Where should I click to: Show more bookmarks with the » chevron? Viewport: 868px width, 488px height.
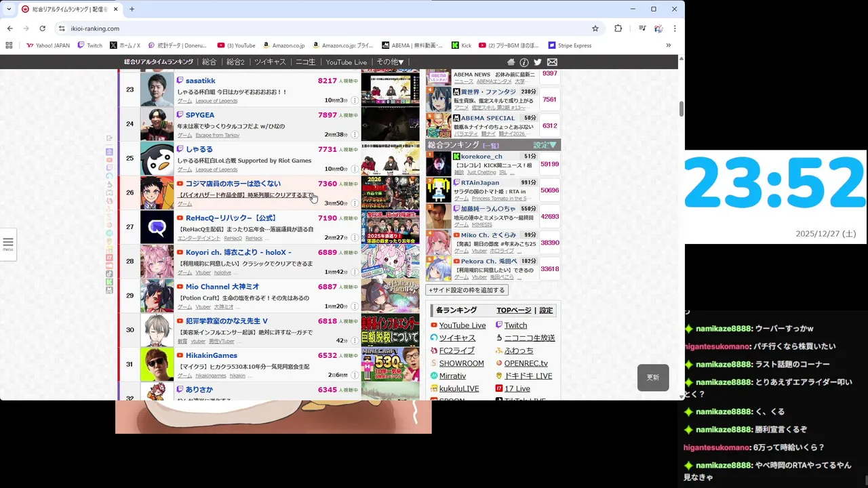tap(668, 45)
